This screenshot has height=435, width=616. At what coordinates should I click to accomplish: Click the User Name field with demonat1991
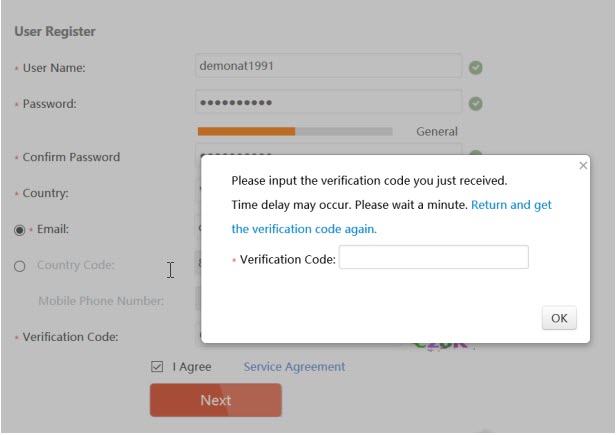(x=329, y=66)
